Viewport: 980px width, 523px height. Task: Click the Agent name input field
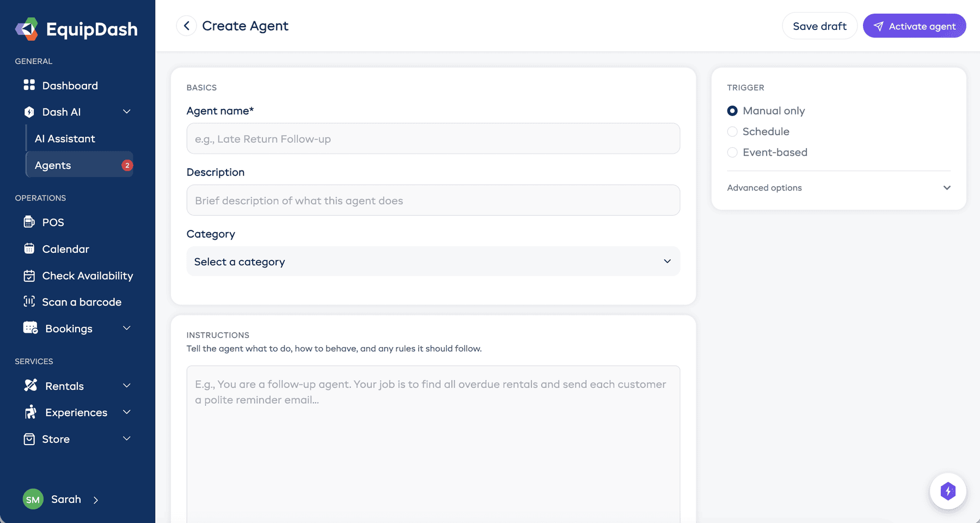(x=433, y=138)
